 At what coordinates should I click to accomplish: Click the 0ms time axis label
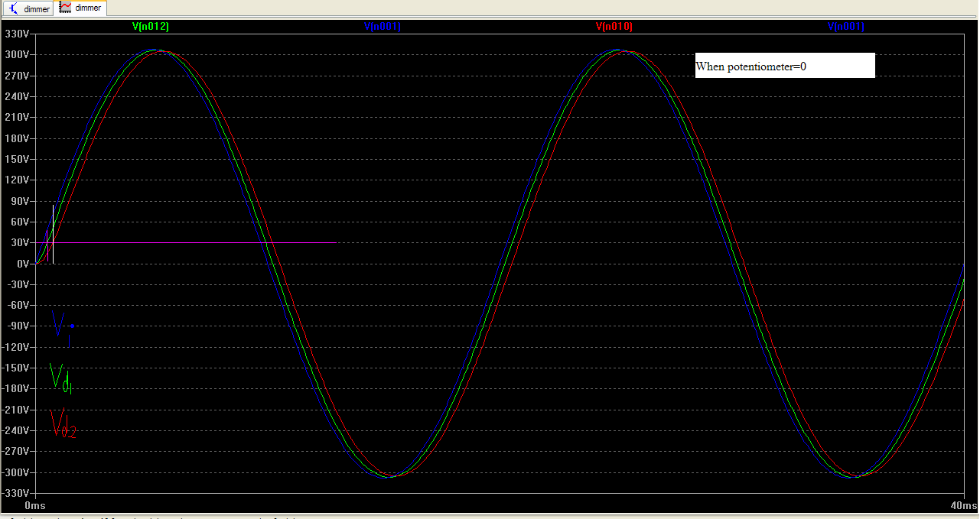(x=35, y=506)
